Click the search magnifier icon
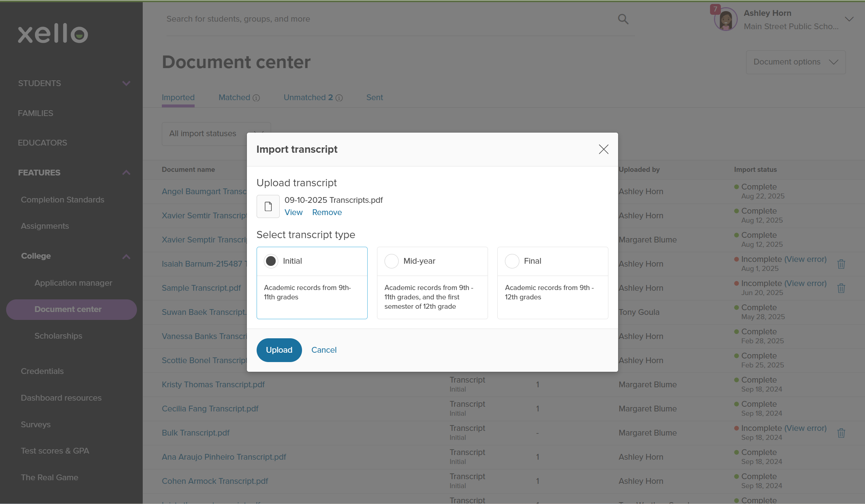The width and height of the screenshot is (865, 504). point(623,19)
